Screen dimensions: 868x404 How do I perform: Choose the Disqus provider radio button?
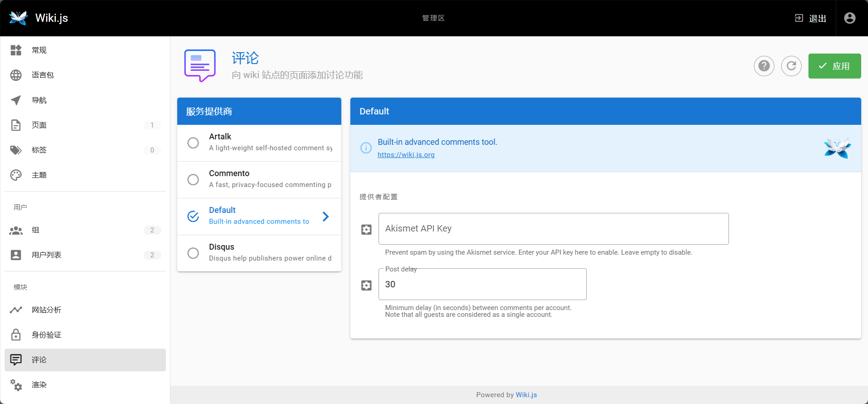pos(193,253)
